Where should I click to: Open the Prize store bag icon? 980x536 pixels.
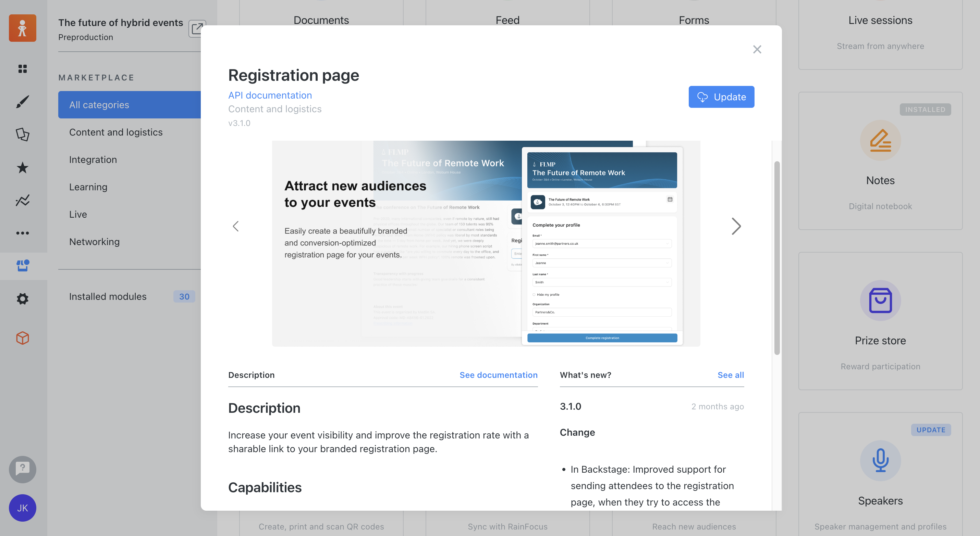[880, 300]
